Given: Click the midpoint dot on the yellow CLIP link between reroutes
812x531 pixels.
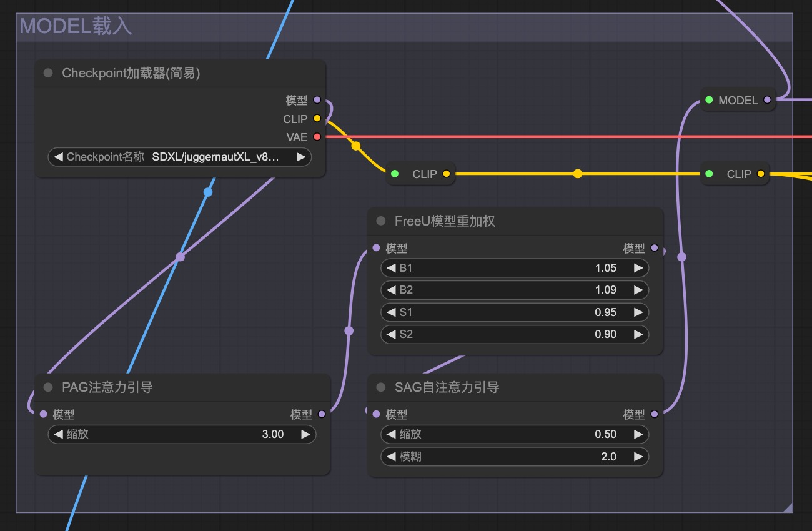Looking at the screenshot, I should 578,174.
